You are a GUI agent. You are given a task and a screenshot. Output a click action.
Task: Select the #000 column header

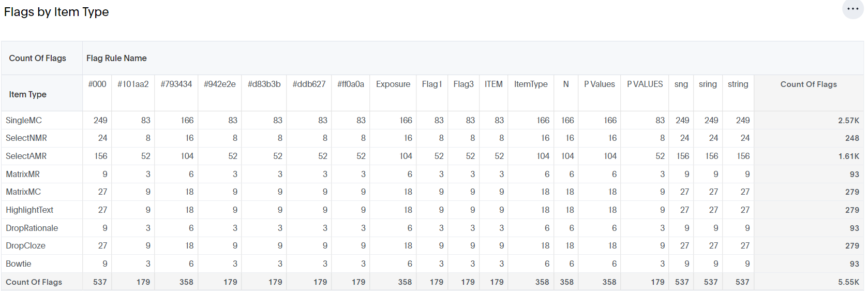pyautogui.click(x=97, y=84)
